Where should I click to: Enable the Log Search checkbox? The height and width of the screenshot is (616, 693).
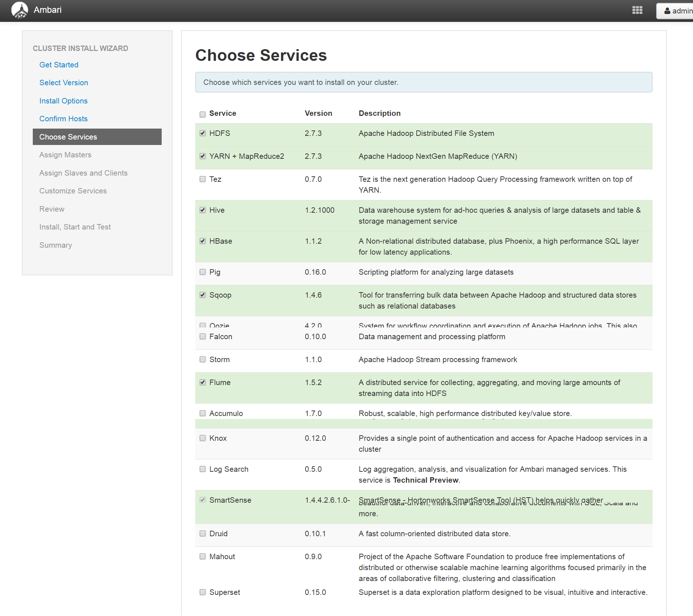[x=202, y=469]
